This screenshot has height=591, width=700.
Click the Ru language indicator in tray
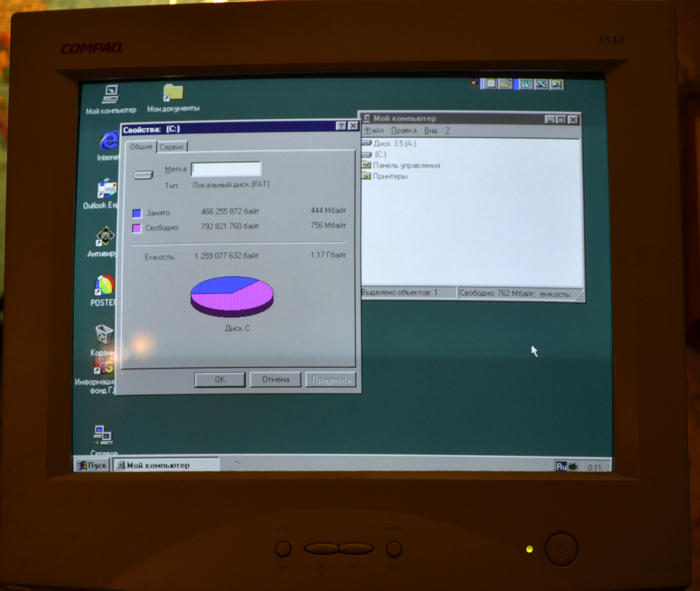561,466
